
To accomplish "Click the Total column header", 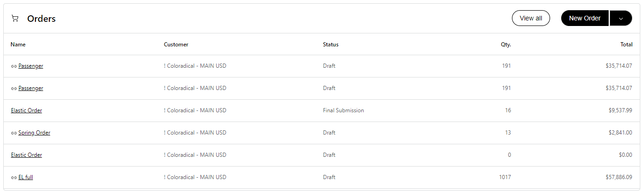I will pyautogui.click(x=626, y=45).
